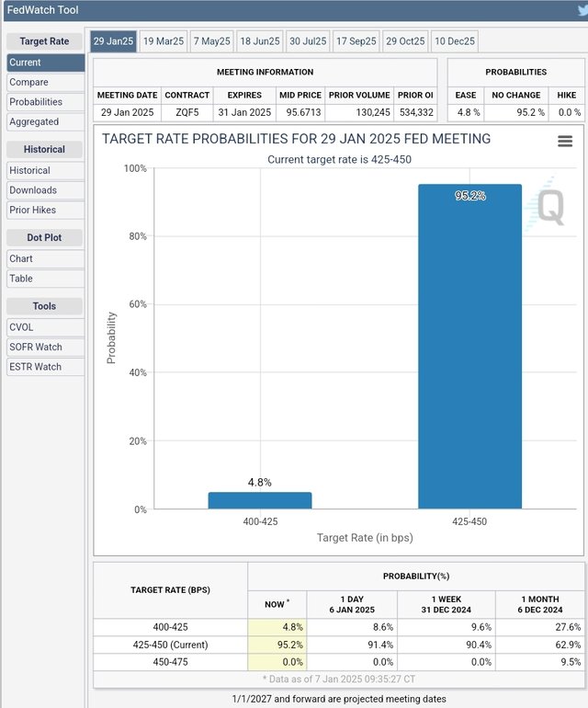Click the FedWatch Tool title
This screenshot has height=708, width=588.
pos(43,10)
